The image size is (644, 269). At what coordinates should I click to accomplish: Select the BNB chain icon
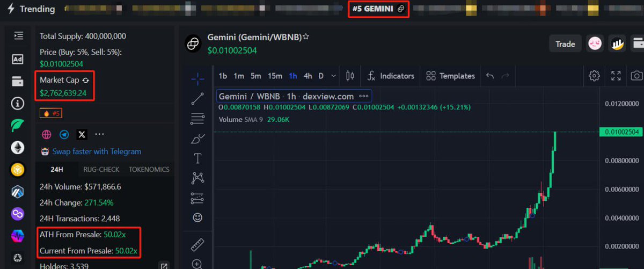coord(18,170)
